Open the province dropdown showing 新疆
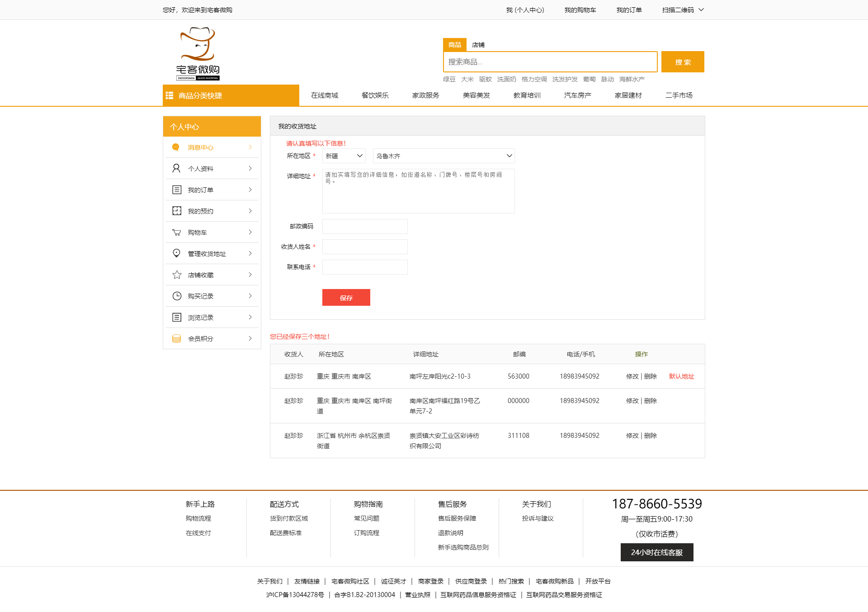 (x=344, y=156)
